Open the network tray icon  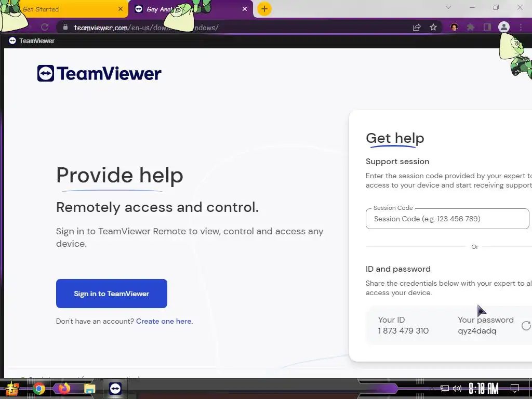[445, 389]
